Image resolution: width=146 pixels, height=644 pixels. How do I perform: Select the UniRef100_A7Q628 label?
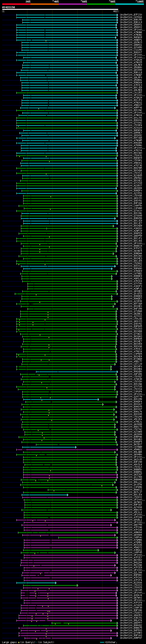(131, 60)
